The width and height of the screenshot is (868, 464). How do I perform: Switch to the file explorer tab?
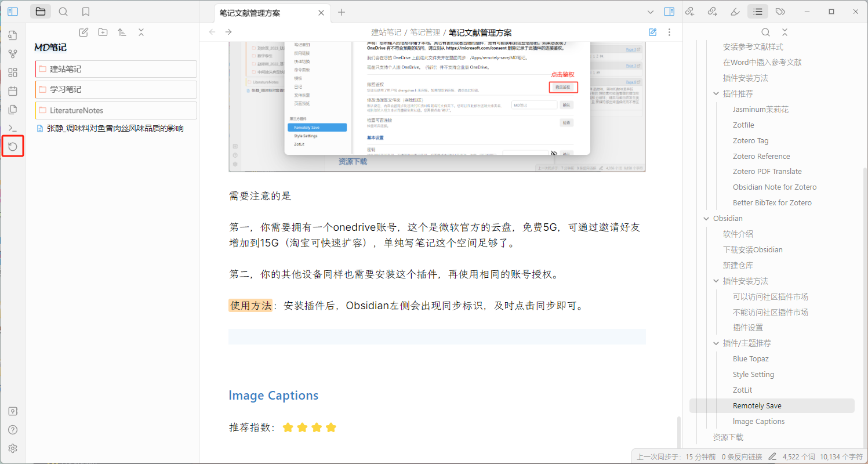(x=40, y=11)
